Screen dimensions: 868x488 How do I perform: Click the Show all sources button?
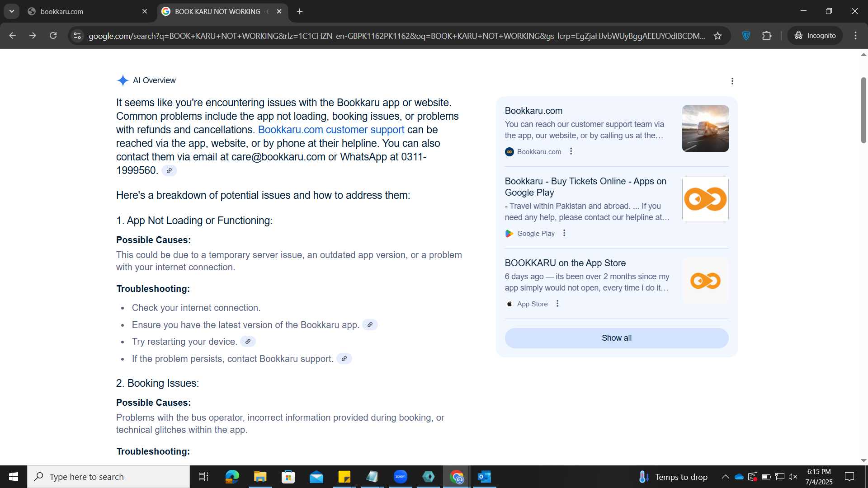click(x=617, y=338)
